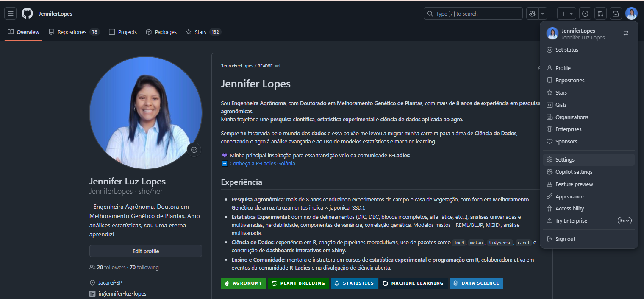
Task: Click the Edit profile button
Action: [145, 251]
